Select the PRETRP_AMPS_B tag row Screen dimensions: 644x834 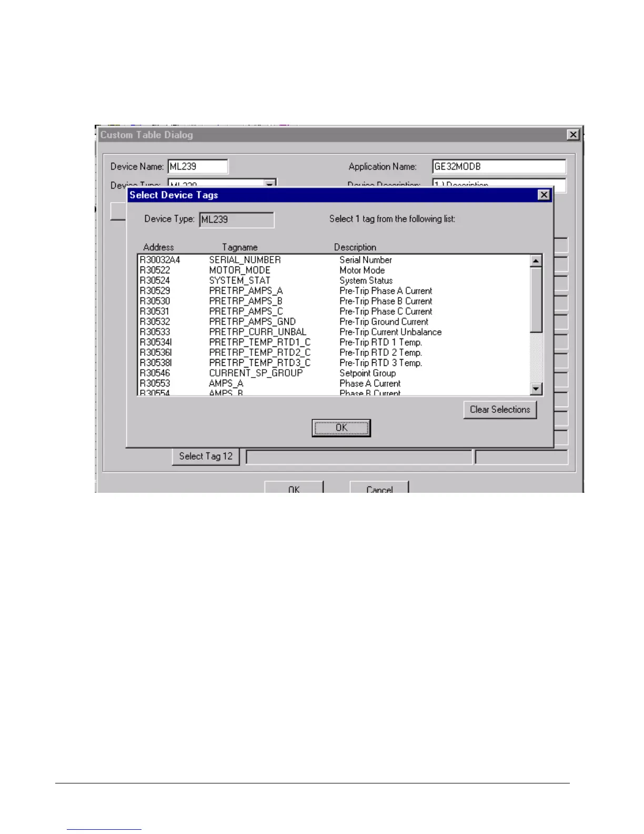click(x=333, y=301)
